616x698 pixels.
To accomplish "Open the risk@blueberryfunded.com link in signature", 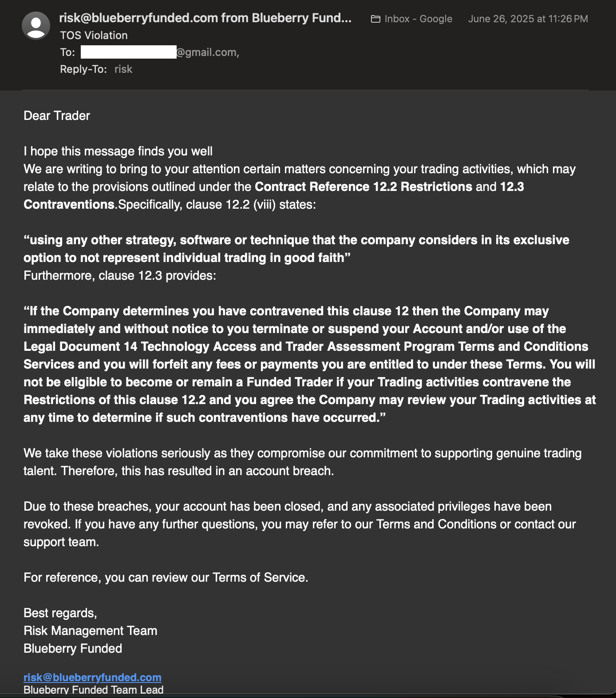I will (92, 677).
